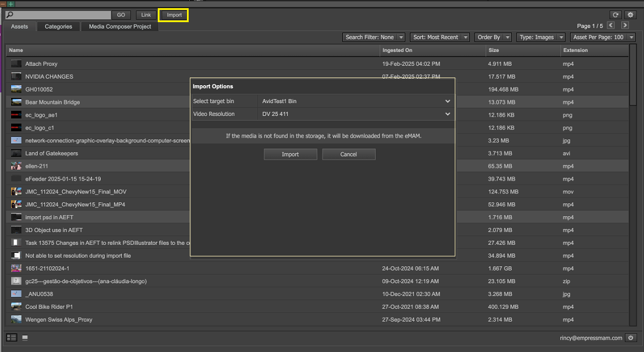Switch to the Categories tab
The height and width of the screenshot is (352, 644).
(x=58, y=26)
